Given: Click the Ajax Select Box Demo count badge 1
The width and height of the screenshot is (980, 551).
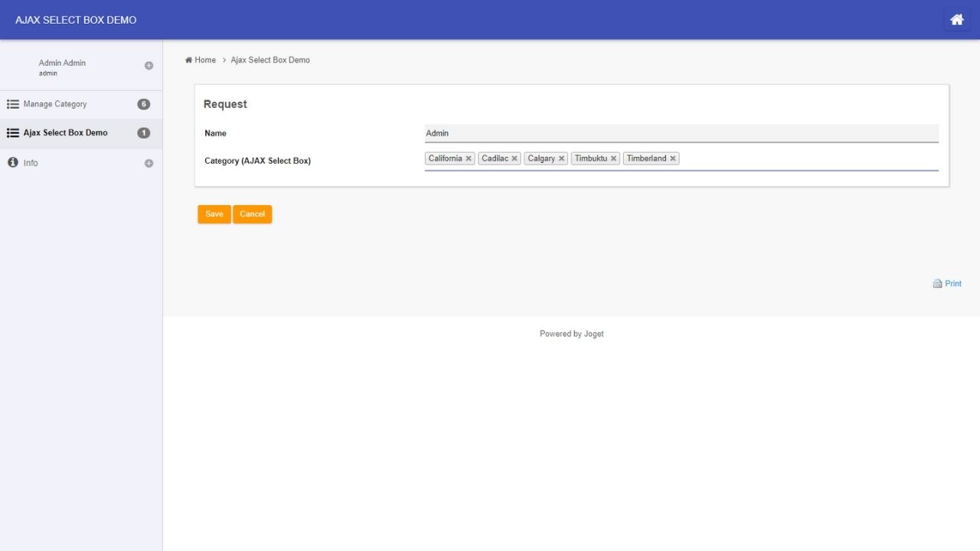Looking at the screenshot, I should [x=143, y=133].
